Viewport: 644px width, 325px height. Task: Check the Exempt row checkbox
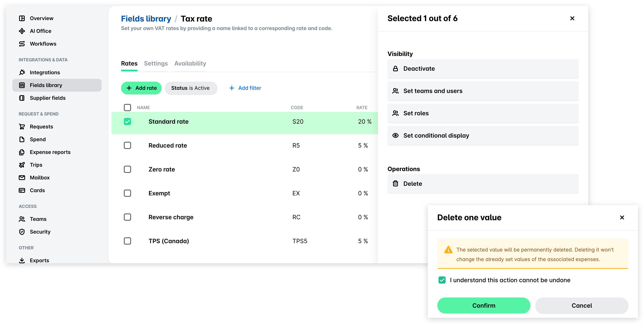(x=127, y=193)
